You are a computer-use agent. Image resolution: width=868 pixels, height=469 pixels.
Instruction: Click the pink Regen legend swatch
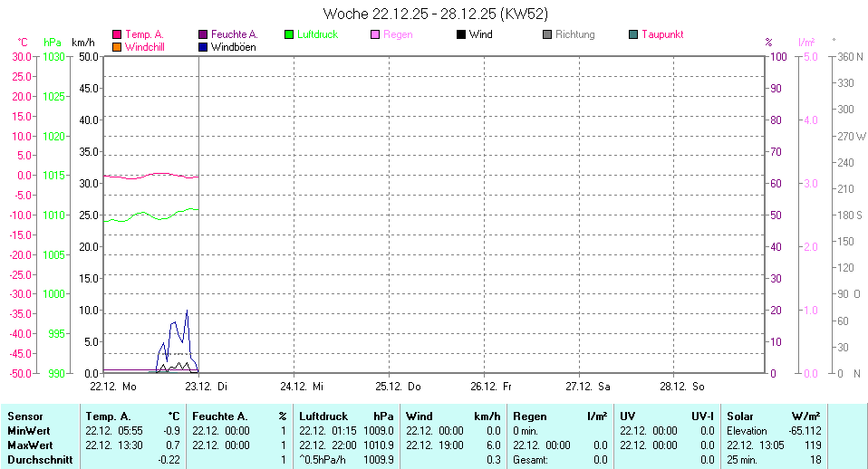coord(375,34)
